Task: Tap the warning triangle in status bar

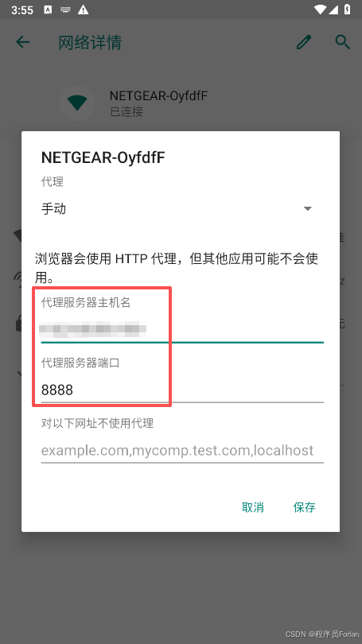Action: coord(84,10)
